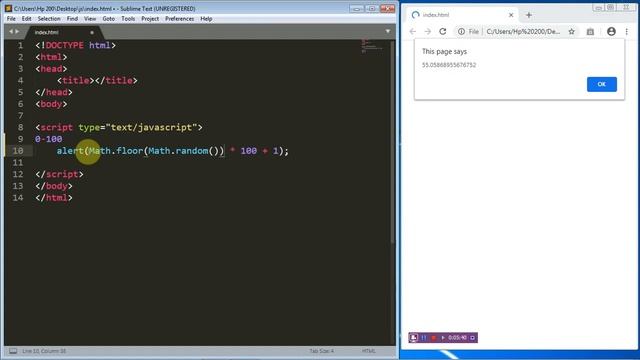Open the Chrome three-dot menu

(x=627, y=31)
